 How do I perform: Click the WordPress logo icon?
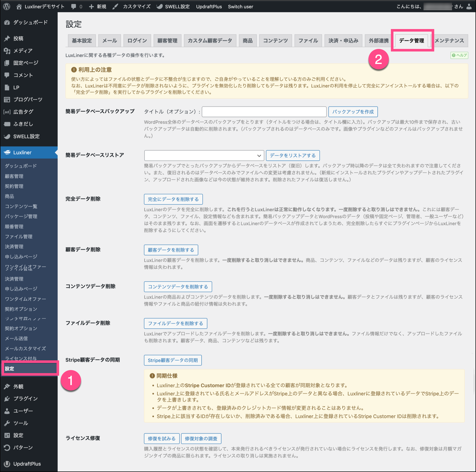[7, 7]
